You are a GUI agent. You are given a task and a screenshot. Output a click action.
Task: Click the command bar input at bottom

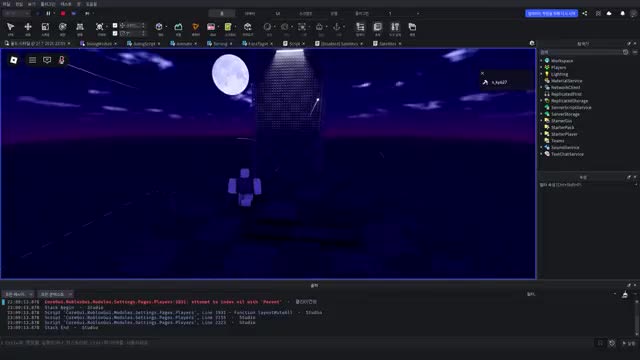298,343
